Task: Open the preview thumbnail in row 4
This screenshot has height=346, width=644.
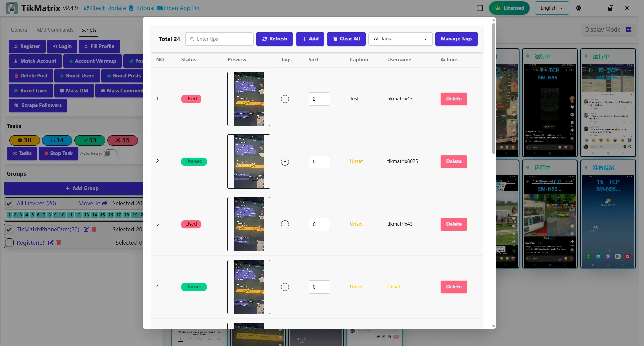Action: [249, 287]
